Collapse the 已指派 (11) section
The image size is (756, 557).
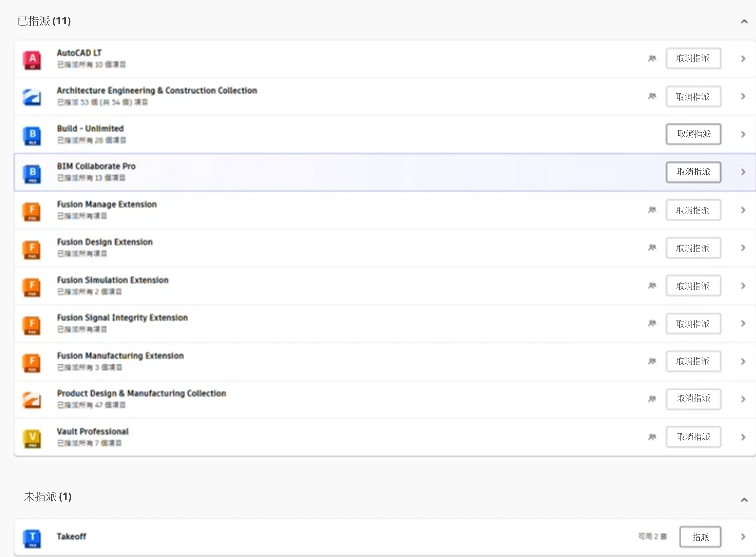[744, 22]
